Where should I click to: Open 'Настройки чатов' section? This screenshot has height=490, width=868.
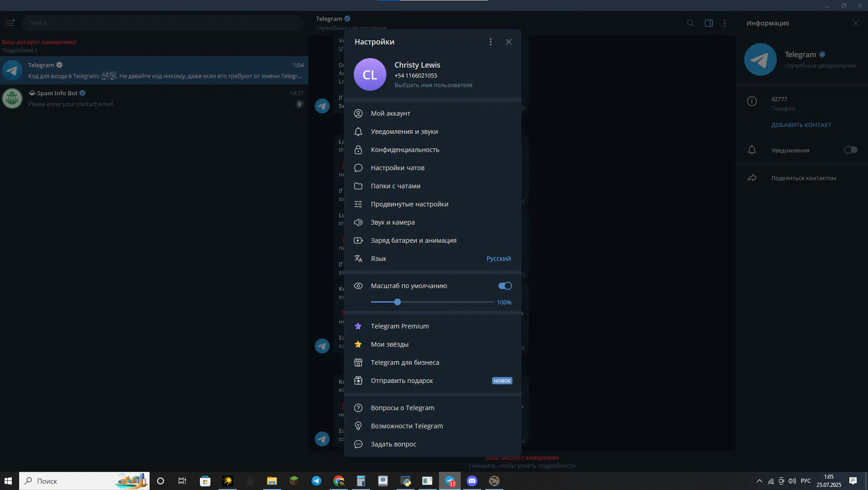pyautogui.click(x=433, y=168)
